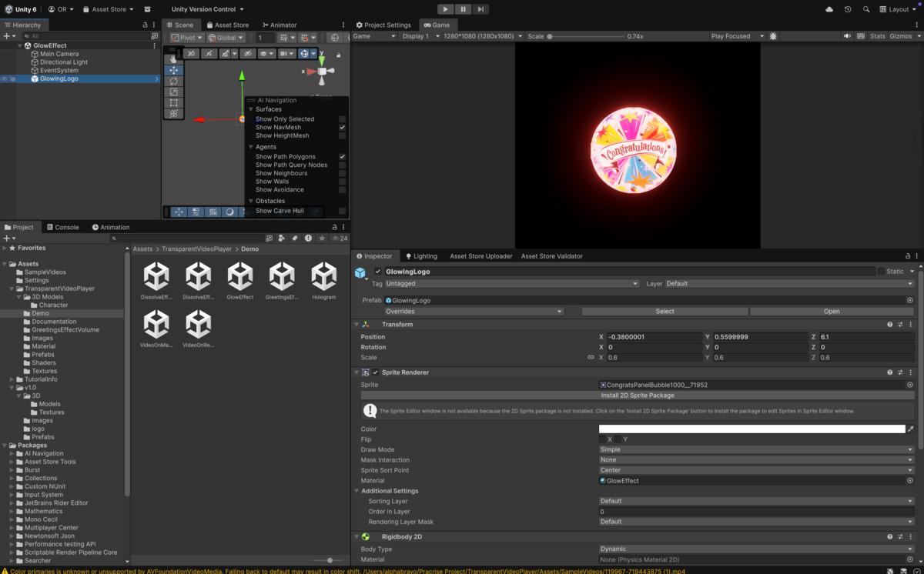Image resolution: width=924 pixels, height=574 pixels.
Task: Toggle the Stats display in Game view
Action: pos(878,35)
